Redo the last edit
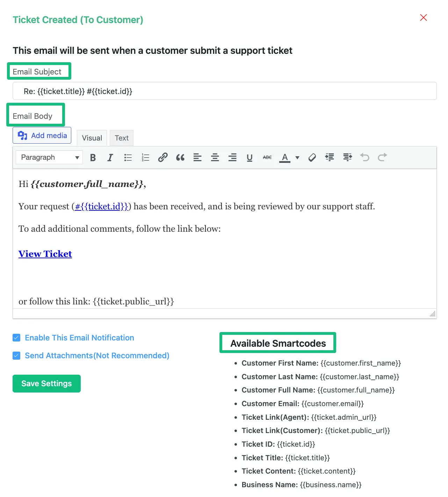The height and width of the screenshot is (497, 448). pyautogui.click(x=382, y=158)
